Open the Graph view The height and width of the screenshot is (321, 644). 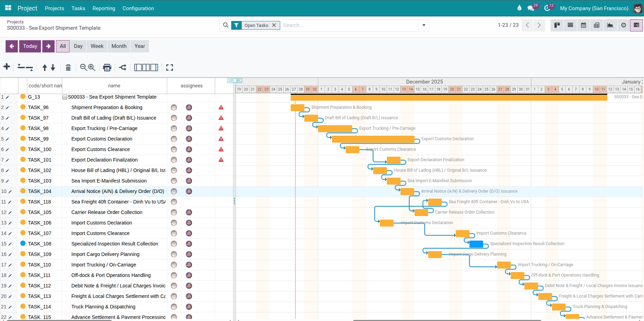(610, 25)
